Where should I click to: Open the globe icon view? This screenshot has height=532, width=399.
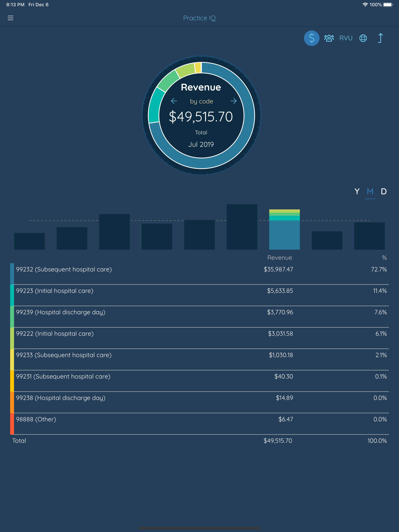click(x=363, y=38)
